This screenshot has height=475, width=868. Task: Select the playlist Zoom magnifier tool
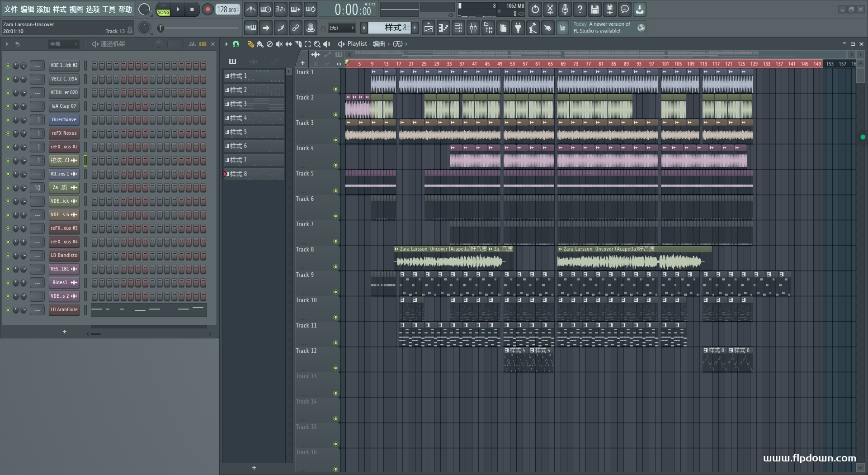317,44
